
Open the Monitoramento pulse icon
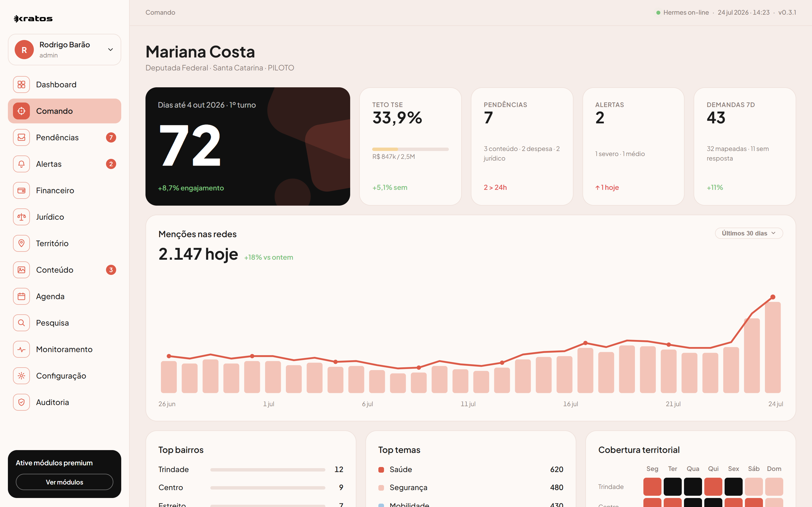[x=21, y=349]
